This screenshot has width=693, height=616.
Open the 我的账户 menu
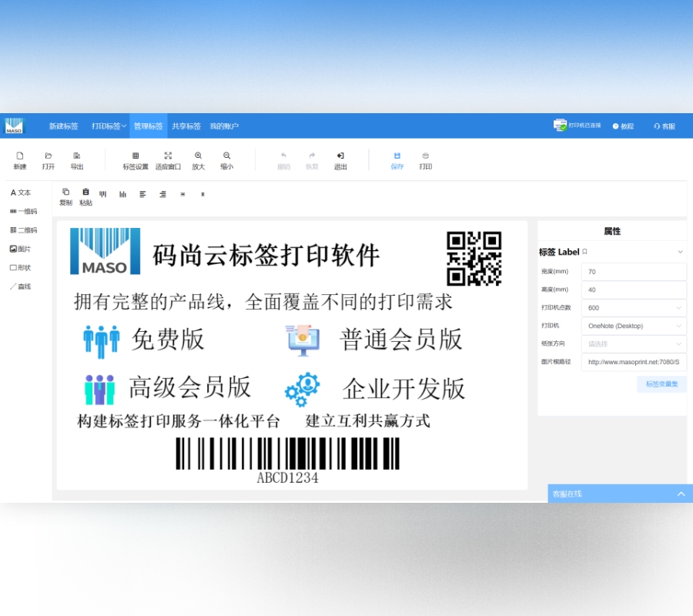click(223, 125)
